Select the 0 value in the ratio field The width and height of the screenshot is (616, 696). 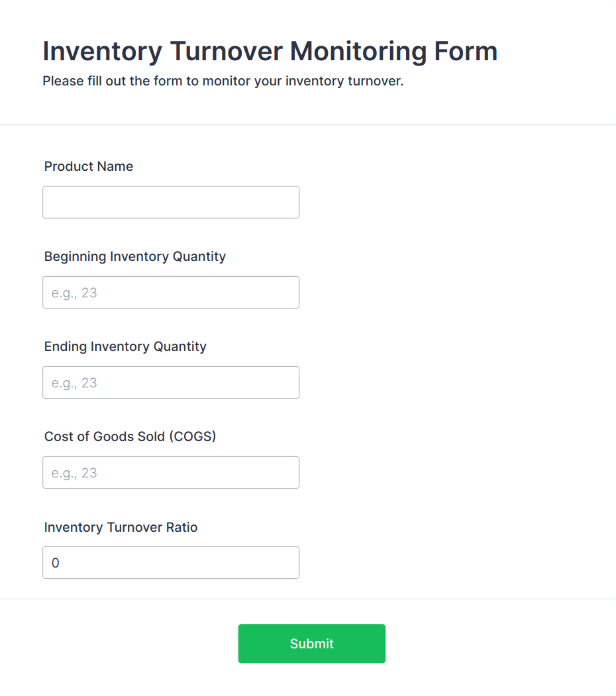tap(56, 562)
